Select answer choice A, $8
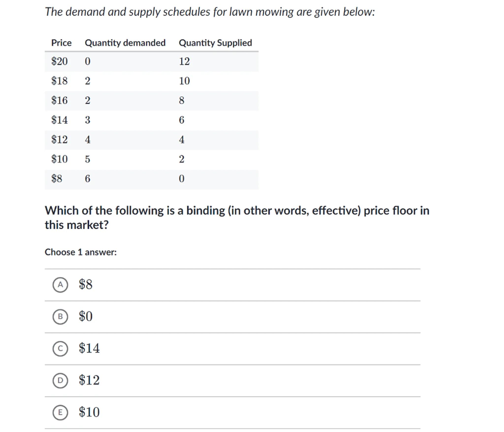 coord(60,285)
